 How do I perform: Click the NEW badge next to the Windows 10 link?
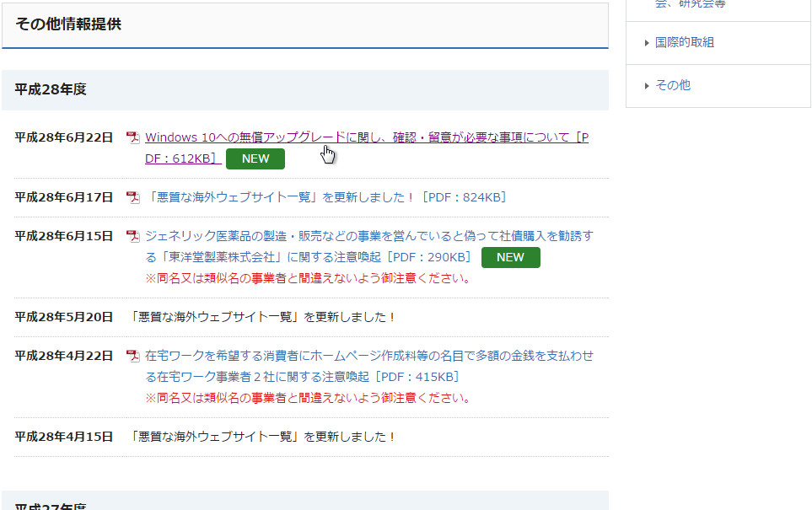click(255, 158)
